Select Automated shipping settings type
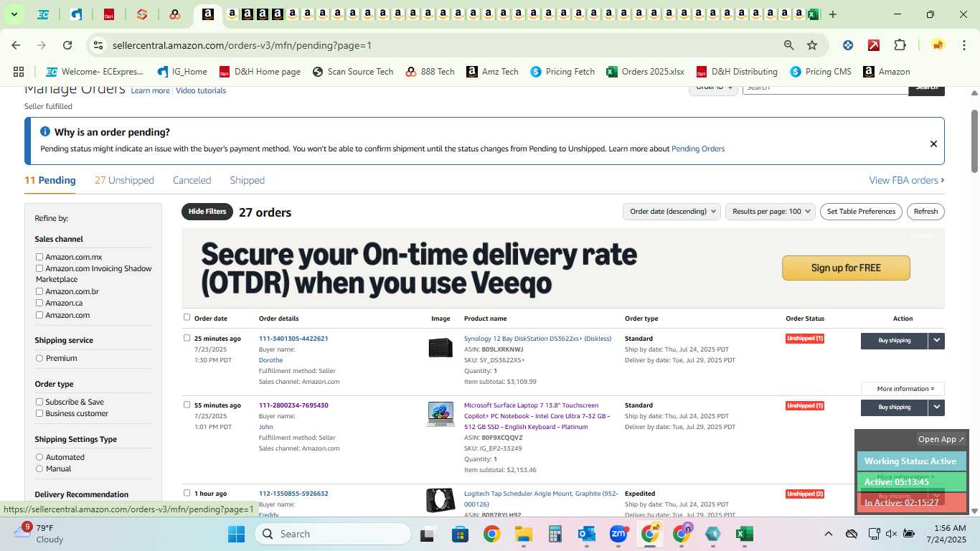980x551 pixels. click(x=39, y=457)
